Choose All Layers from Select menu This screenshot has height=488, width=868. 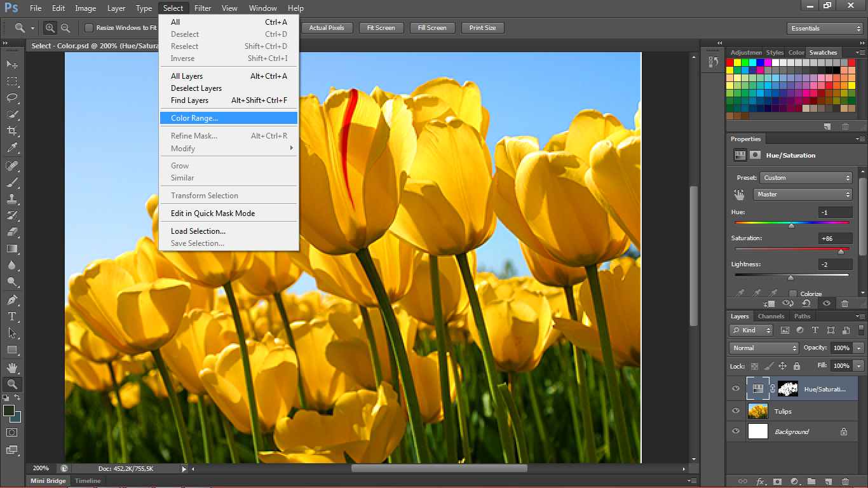(x=229, y=76)
